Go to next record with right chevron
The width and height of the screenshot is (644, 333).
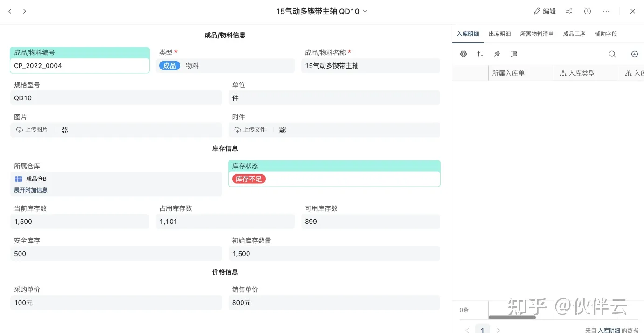25,11
